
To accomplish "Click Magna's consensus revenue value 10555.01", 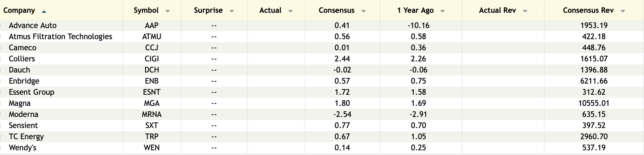I will [594, 103].
